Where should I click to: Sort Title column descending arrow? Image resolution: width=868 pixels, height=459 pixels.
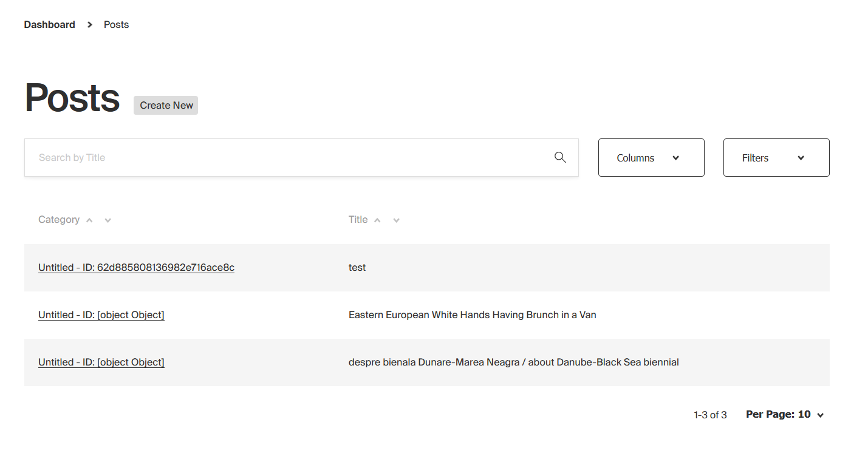point(396,220)
